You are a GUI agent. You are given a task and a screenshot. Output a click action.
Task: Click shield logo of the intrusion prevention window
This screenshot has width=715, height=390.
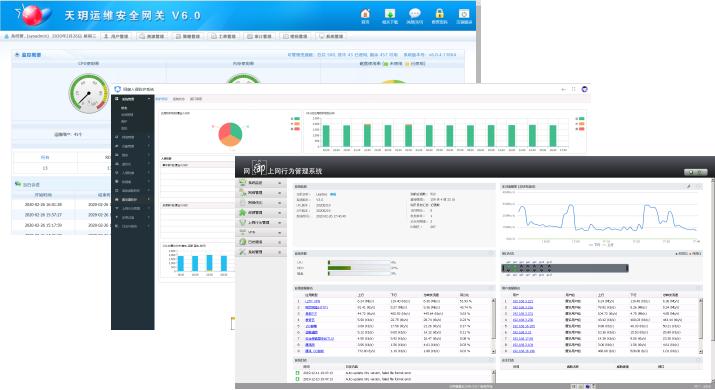117,89
